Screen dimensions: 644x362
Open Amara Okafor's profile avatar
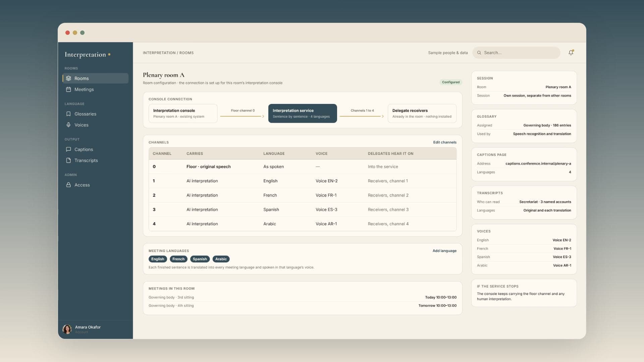67,329
